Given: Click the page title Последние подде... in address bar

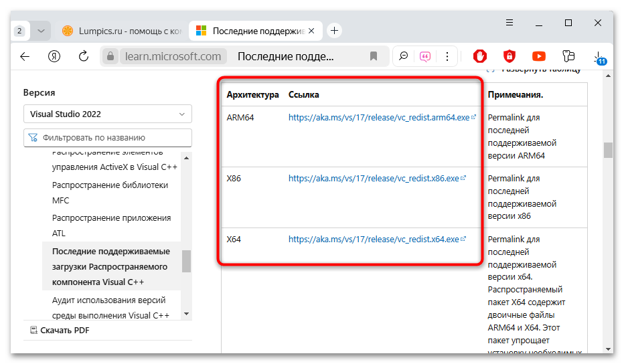Looking at the screenshot, I should (x=285, y=56).
